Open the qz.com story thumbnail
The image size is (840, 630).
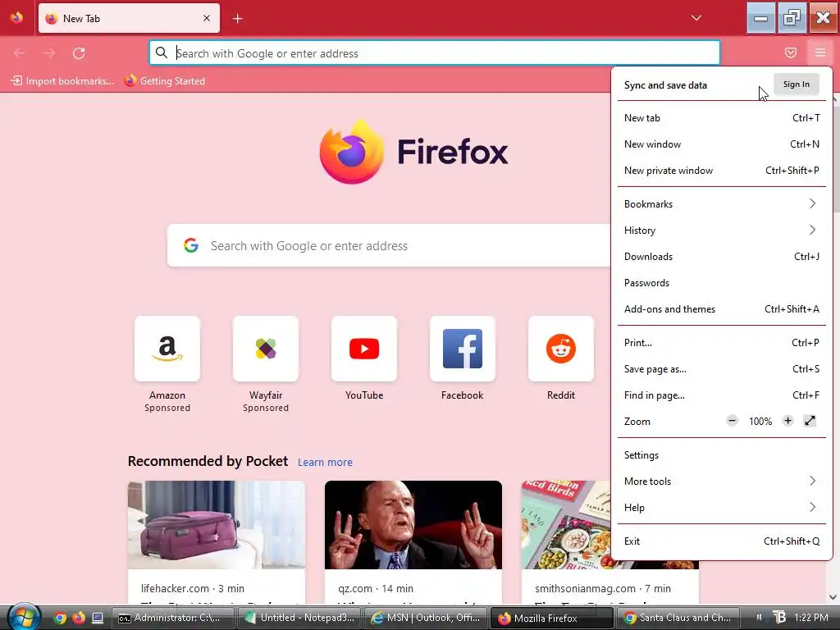click(413, 525)
